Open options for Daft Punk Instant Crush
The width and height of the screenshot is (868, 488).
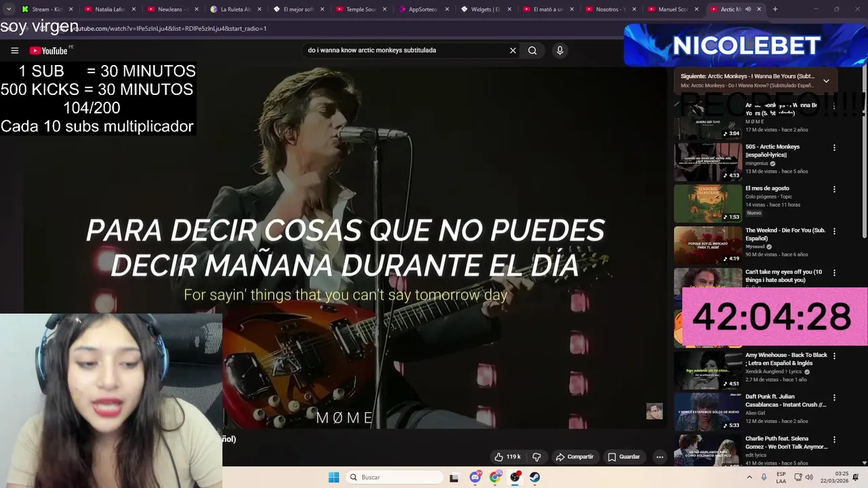pyautogui.click(x=834, y=398)
